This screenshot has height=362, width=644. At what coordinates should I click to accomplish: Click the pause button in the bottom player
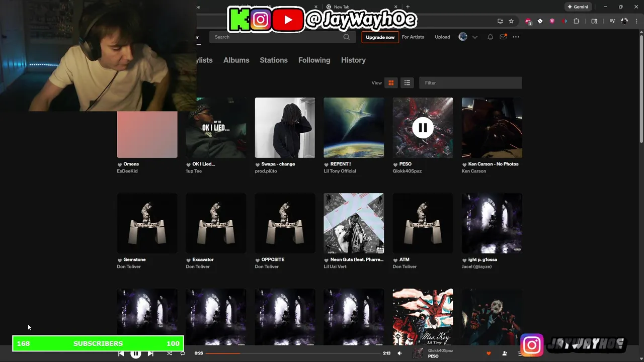click(136, 353)
